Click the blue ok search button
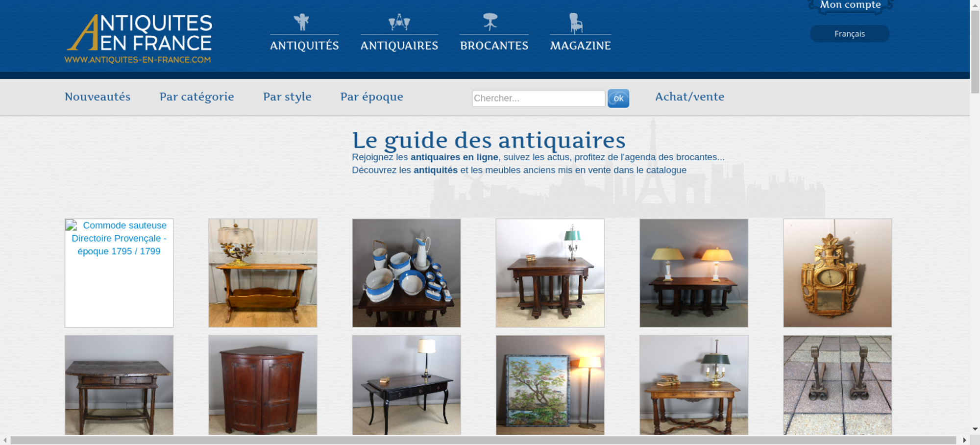Viewport: 980px width, 445px height. [618, 99]
